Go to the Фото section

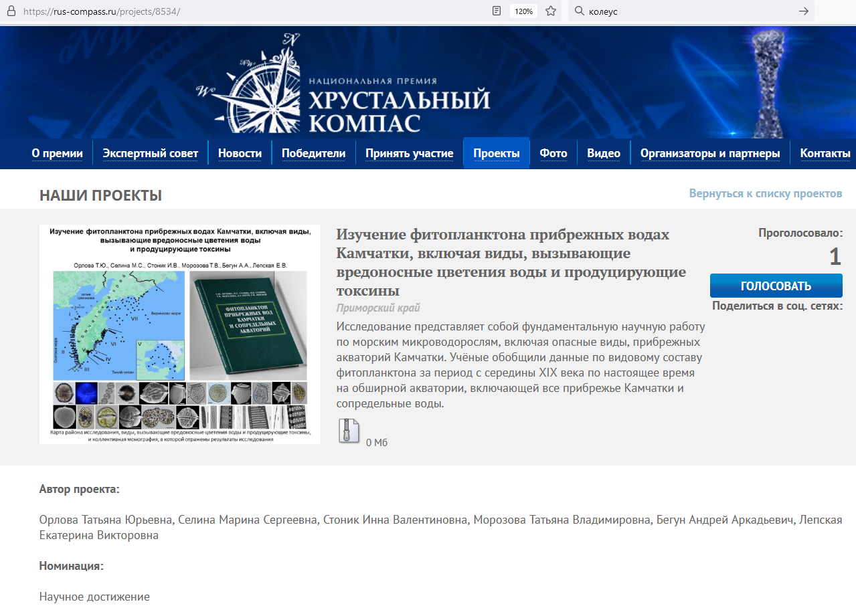tap(553, 152)
